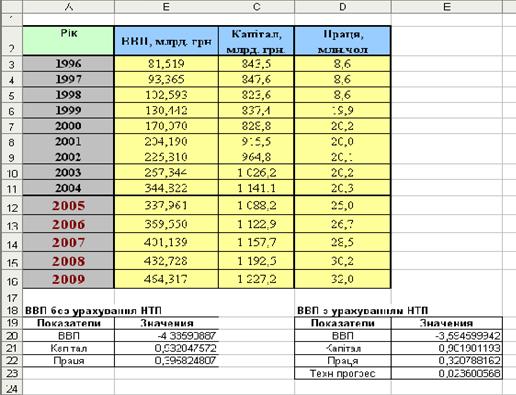Select GDP value 81,519 cell
The image size is (516, 395).
[x=166, y=63]
